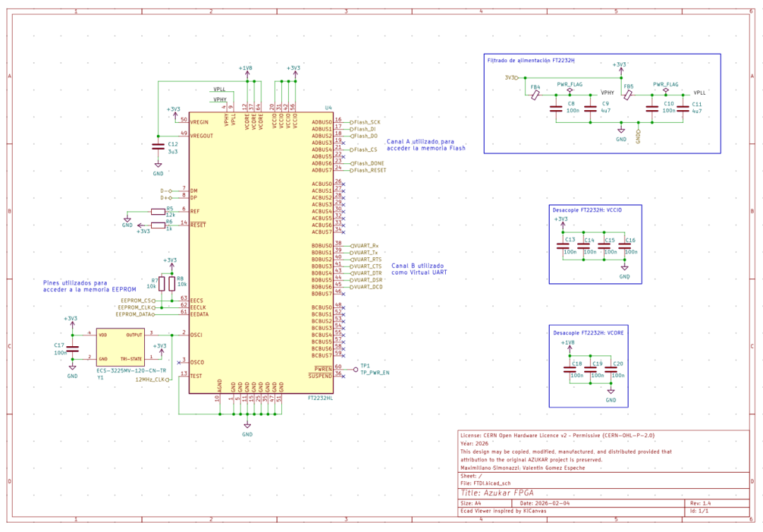Select capacitor C16 in VCCIO decoupling
Viewport: 763px width, 532px height.
click(625, 247)
